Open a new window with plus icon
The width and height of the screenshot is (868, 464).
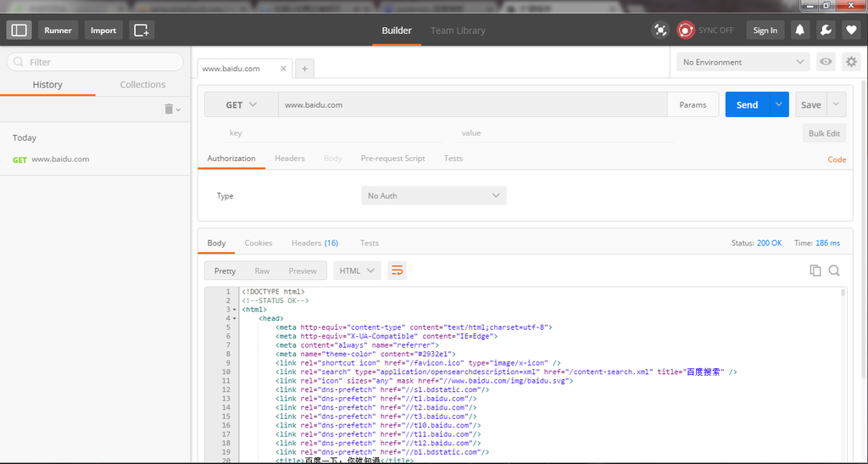[142, 30]
